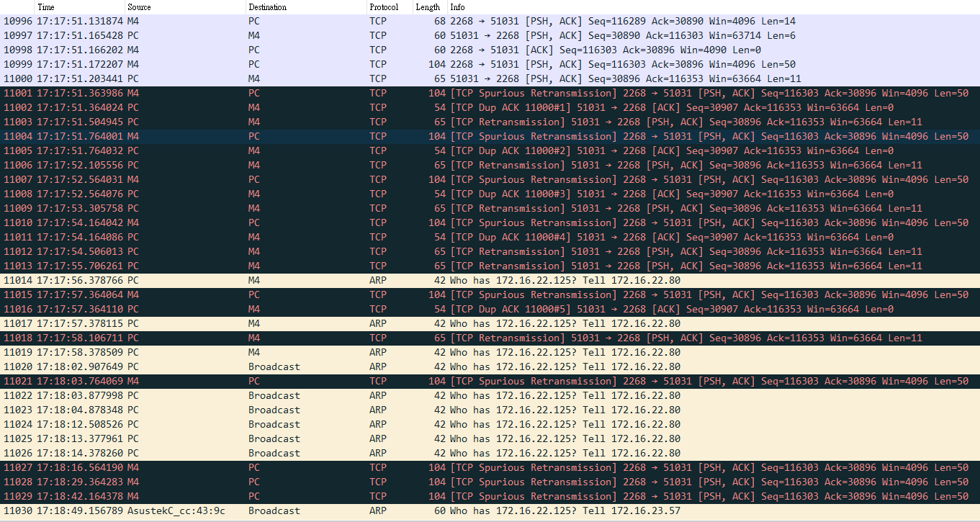Select packet 11000 at 17:17:51.203441
The width and height of the screenshot is (980, 522).
(x=490, y=79)
